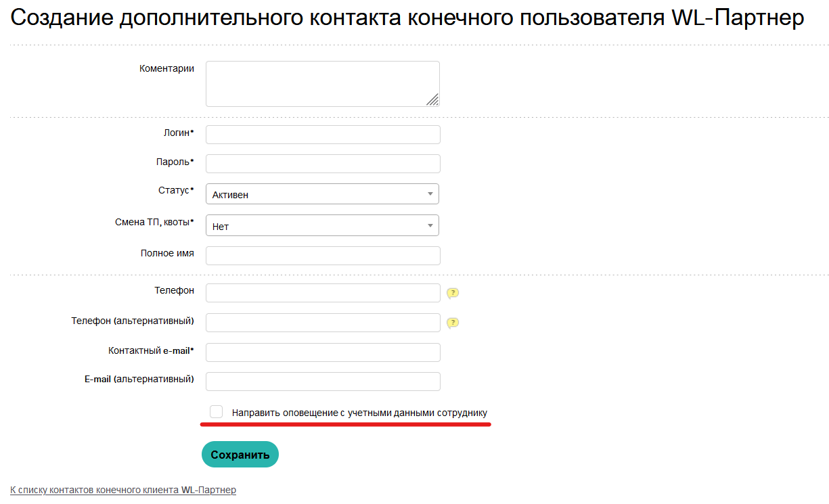
Task: Open the Статус dropdown showing Активен
Action: click(x=322, y=194)
